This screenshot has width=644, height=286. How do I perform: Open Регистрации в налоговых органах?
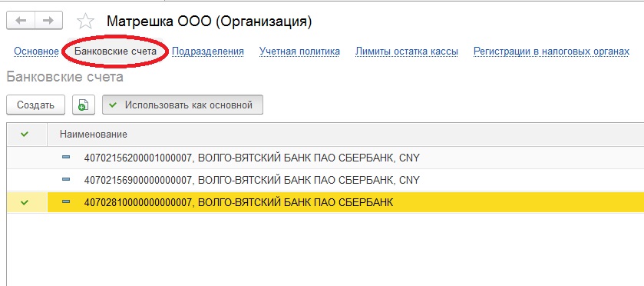(551, 52)
